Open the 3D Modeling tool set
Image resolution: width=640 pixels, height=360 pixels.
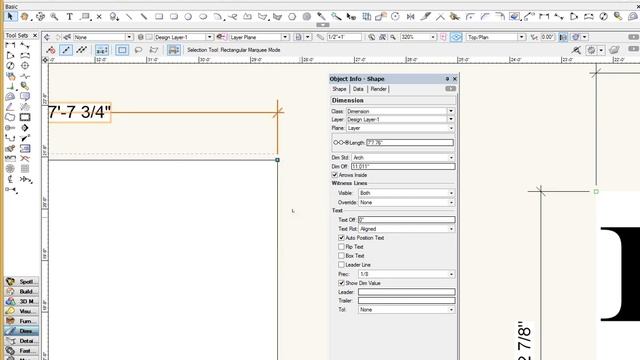point(22,301)
